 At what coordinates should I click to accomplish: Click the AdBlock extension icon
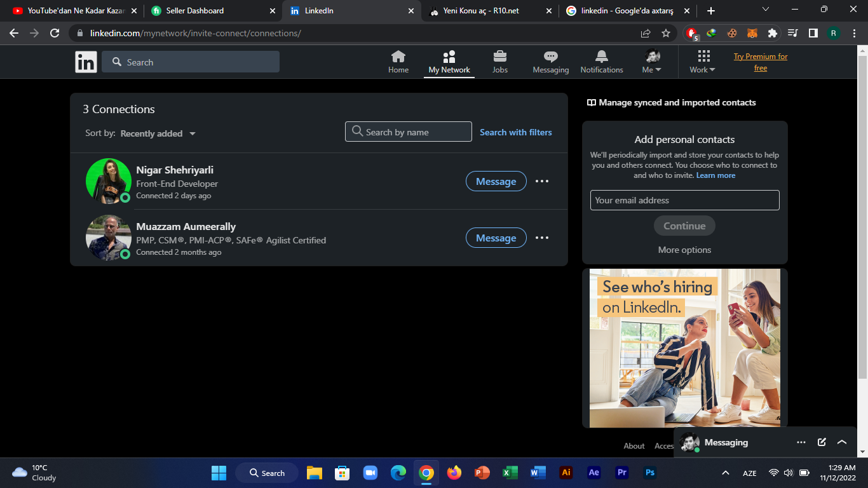[x=693, y=33]
